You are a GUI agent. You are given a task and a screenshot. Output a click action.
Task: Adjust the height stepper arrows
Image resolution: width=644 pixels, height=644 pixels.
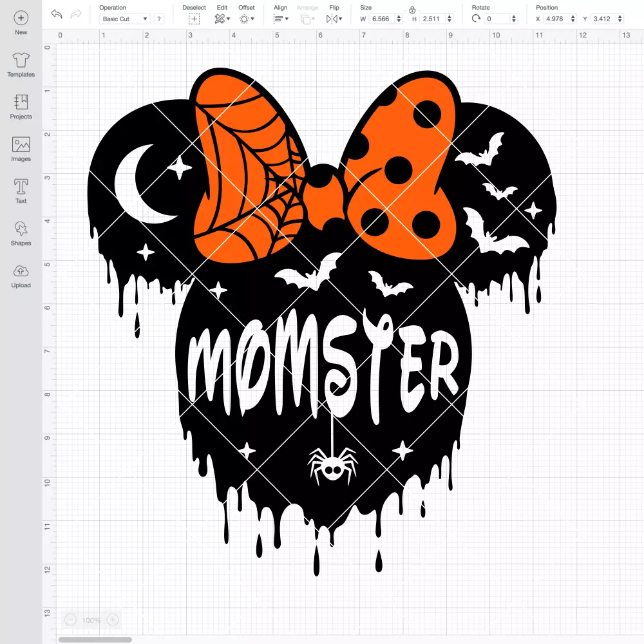click(x=450, y=19)
